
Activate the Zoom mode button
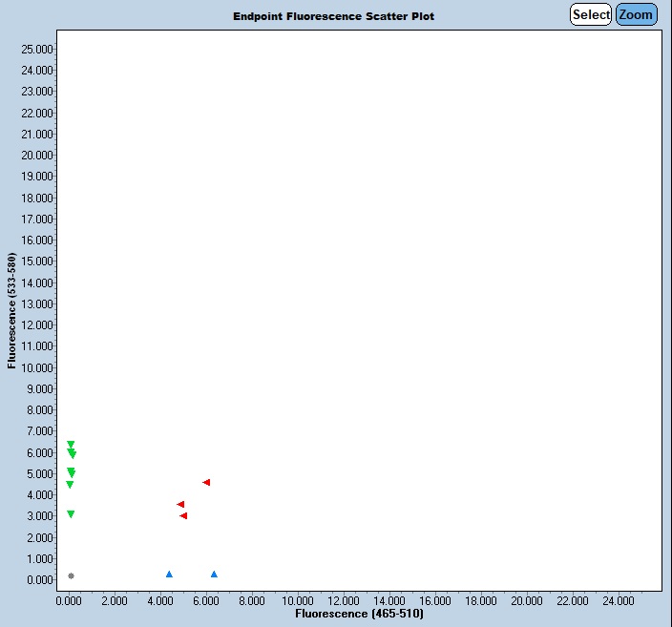(637, 14)
